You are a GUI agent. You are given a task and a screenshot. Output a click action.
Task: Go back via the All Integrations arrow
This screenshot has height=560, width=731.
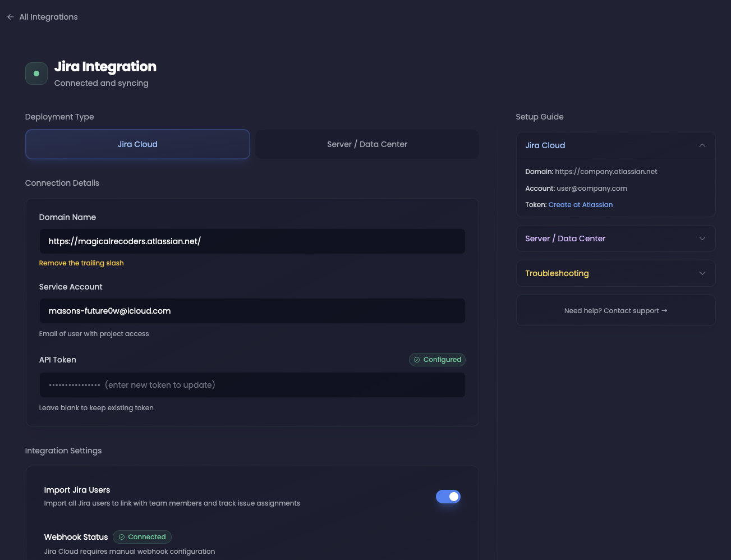click(x=11, y=17)
